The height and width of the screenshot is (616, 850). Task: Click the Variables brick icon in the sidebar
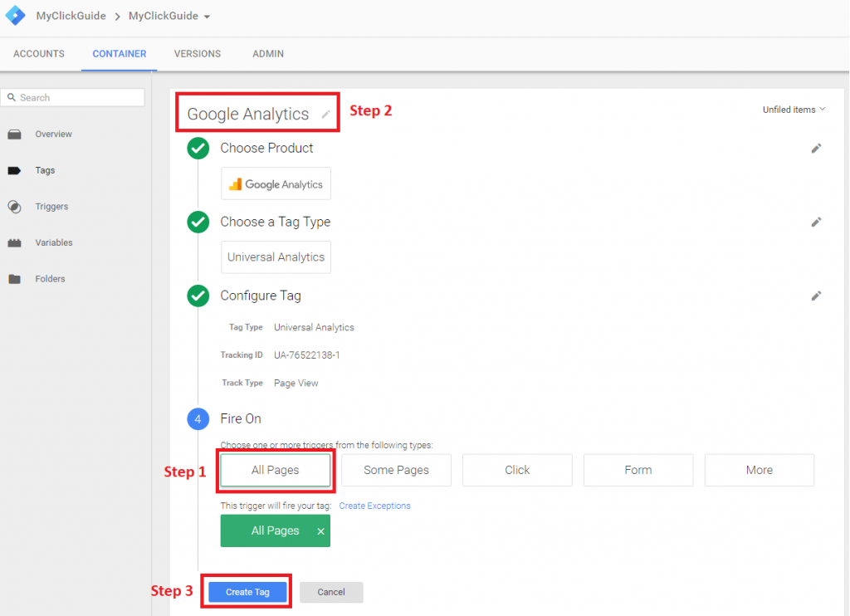14,243
